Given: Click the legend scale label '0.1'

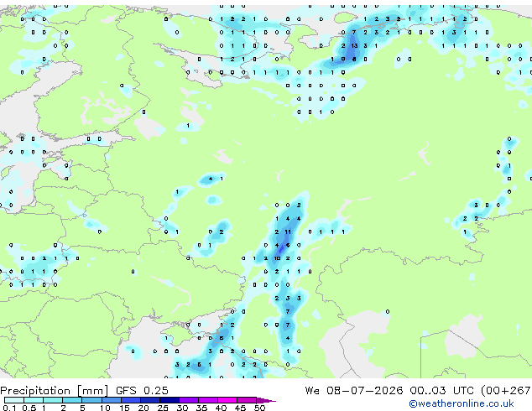Looking at the screenshot, I should (9, 408).
